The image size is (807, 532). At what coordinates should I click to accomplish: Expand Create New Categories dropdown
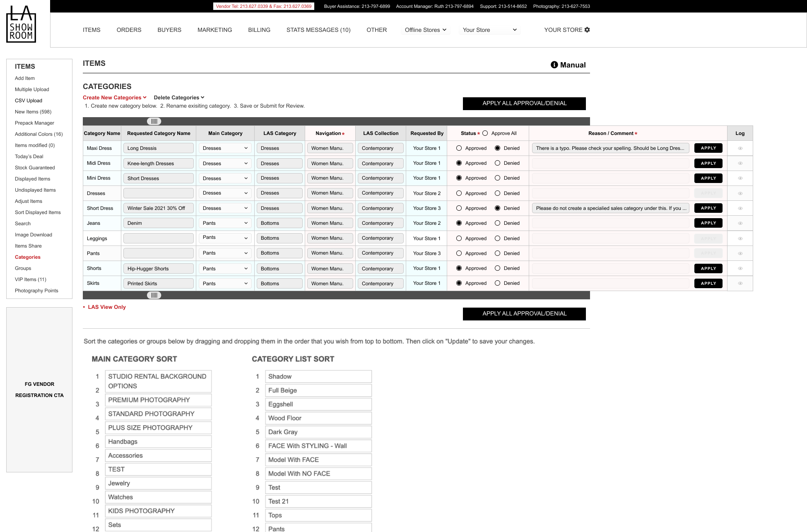[x=115, y=98]
